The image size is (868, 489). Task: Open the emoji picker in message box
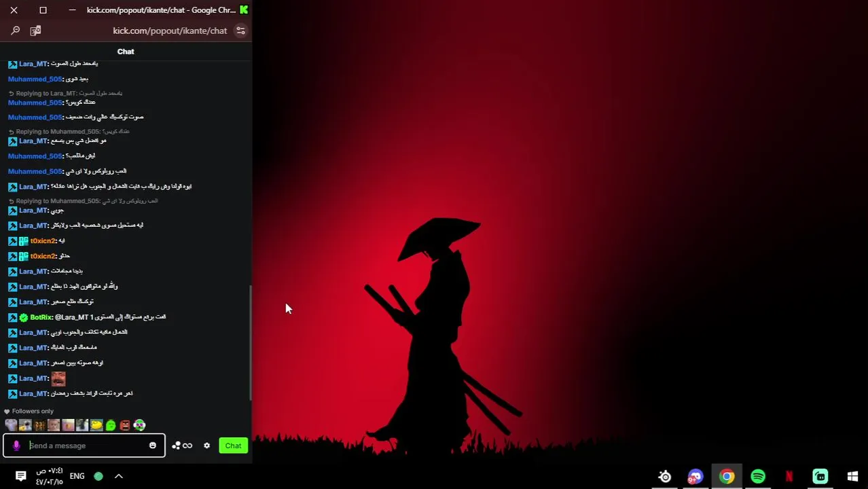pyautogui.click(x=152, y=446)
